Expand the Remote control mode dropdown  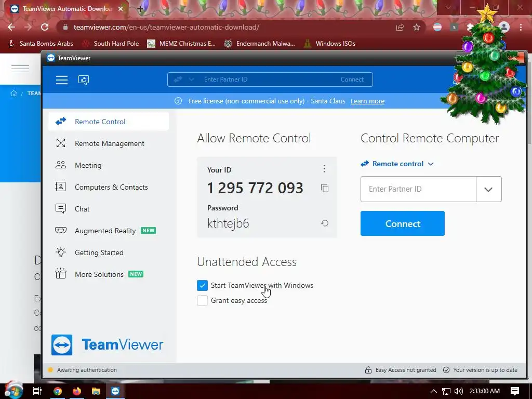[397, 164]
